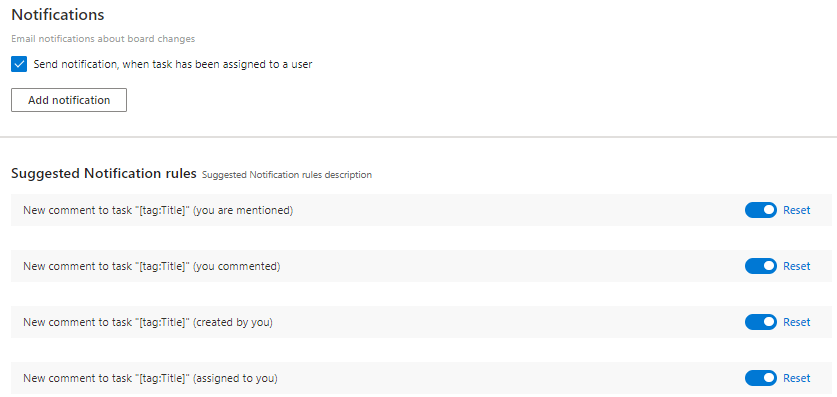Select the rule text ending "(assigned to you)"

(x=151, y=378)
